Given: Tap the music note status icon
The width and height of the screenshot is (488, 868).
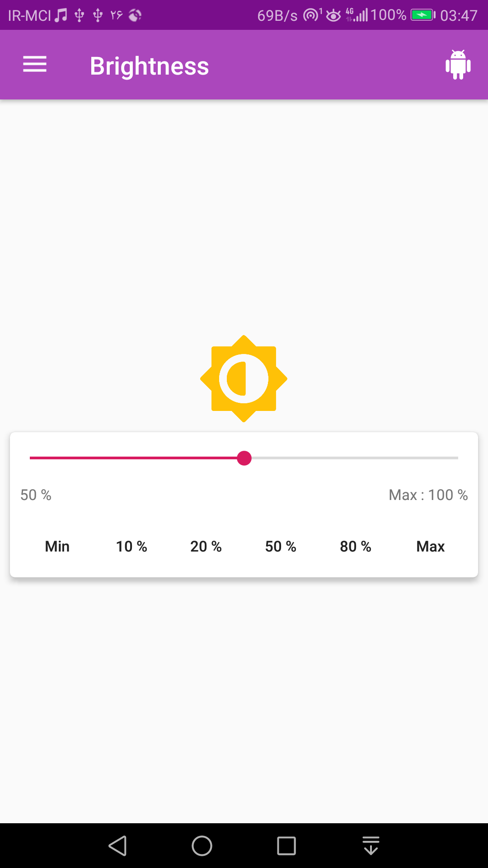Looking at the screenshot, I should pos(61,15).
